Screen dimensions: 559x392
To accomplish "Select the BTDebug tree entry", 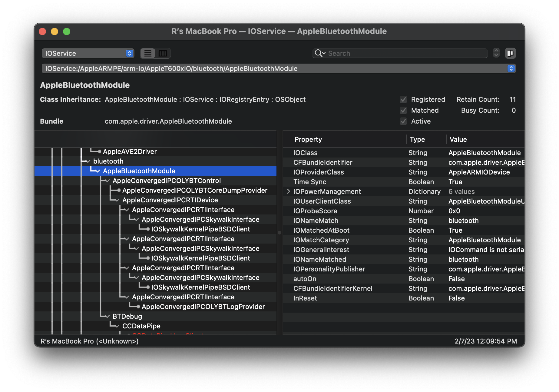I will tap(127, 316).
